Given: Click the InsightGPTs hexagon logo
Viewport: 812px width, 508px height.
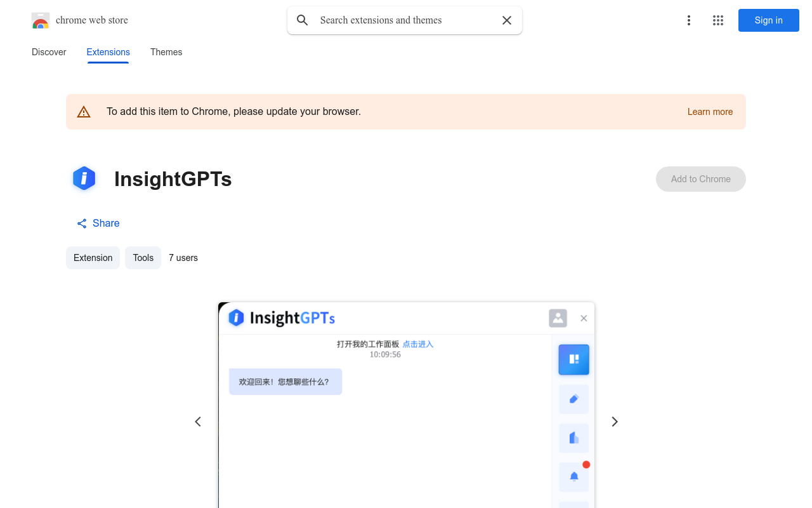Looking at the screenshot, I should (x=84, y=178).
